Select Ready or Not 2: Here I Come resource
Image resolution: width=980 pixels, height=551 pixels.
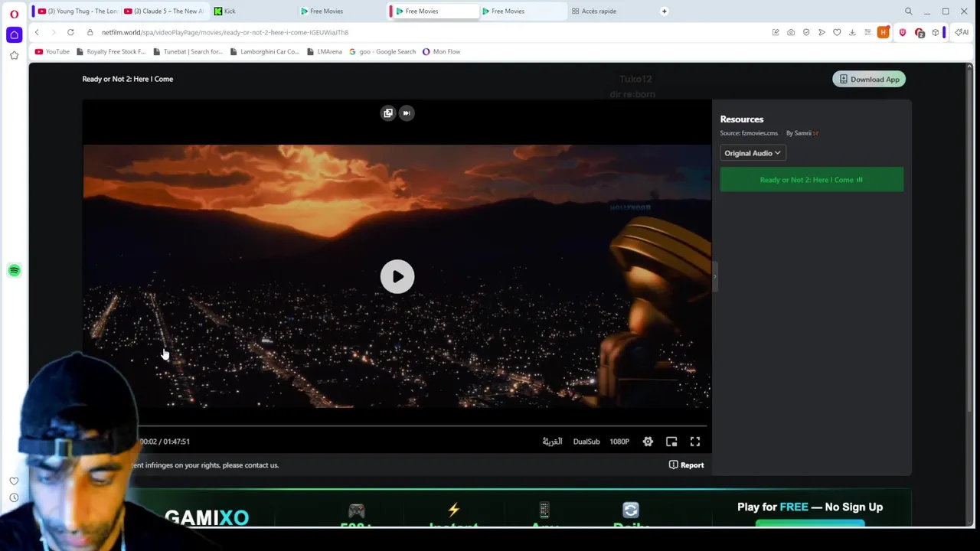pyautogui.click(x=812, y=180)
